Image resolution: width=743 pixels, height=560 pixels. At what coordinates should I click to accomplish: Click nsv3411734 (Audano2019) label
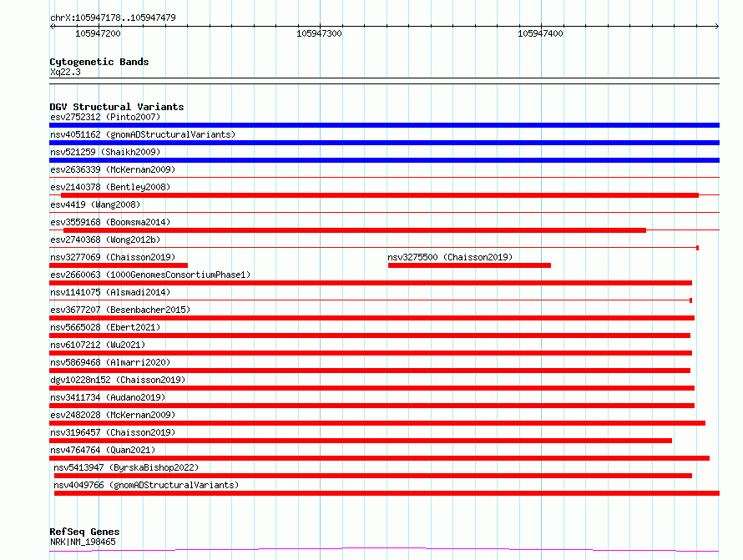[x=108, y=397]
